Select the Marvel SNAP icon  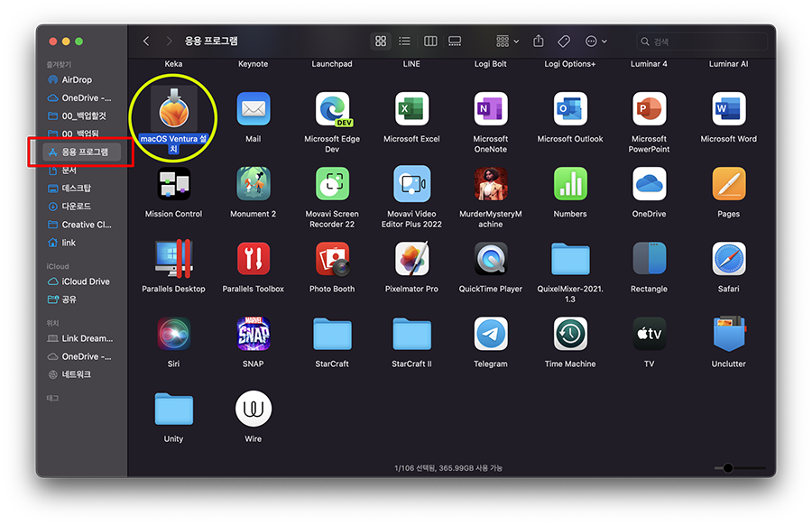tap(254, 334)
